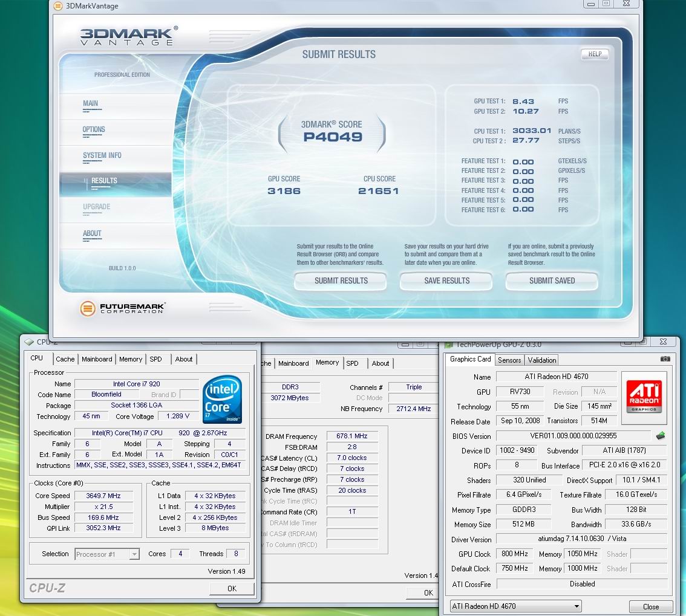686x616 pixels.
Task: Open Validation tab in GPU-Z
Action: [x=541, y=360]
